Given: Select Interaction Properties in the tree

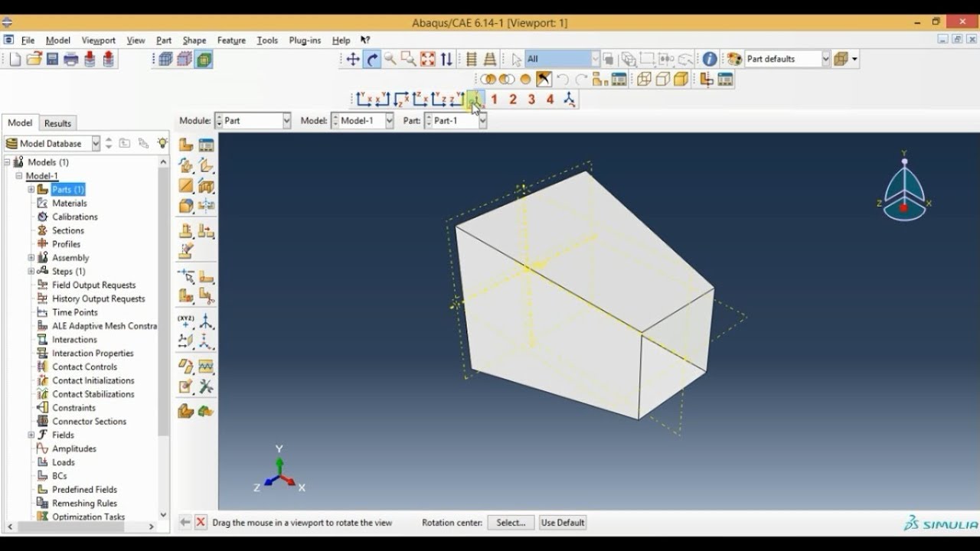Looking at the screenshot, I should 93,354.
